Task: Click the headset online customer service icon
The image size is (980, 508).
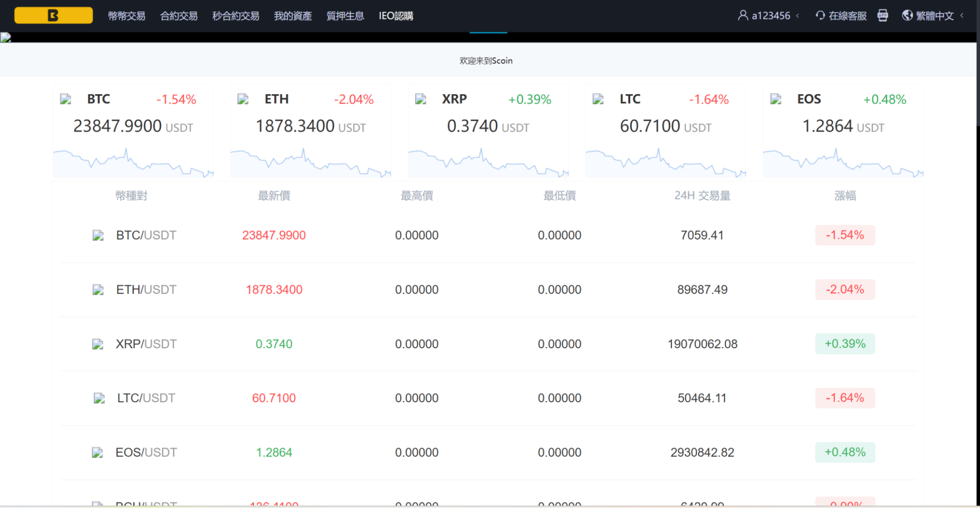Action: (x=820, y=15)
